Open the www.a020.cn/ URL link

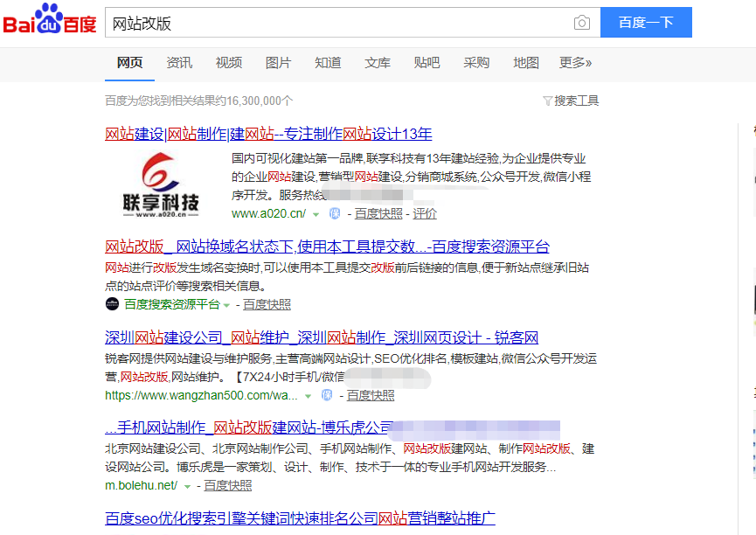click(268, 213)
